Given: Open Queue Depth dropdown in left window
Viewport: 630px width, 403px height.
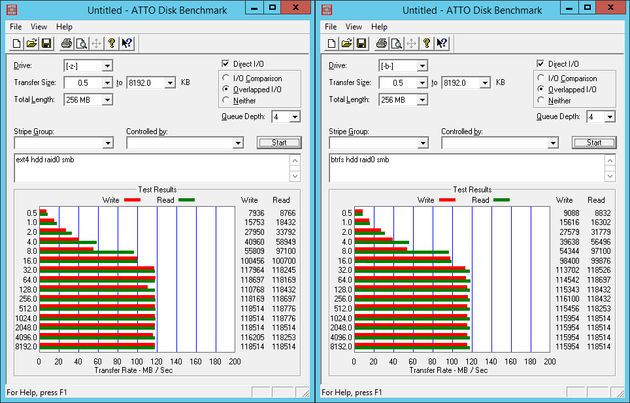Looking at the screenshot, I should (x=295, y=117).
